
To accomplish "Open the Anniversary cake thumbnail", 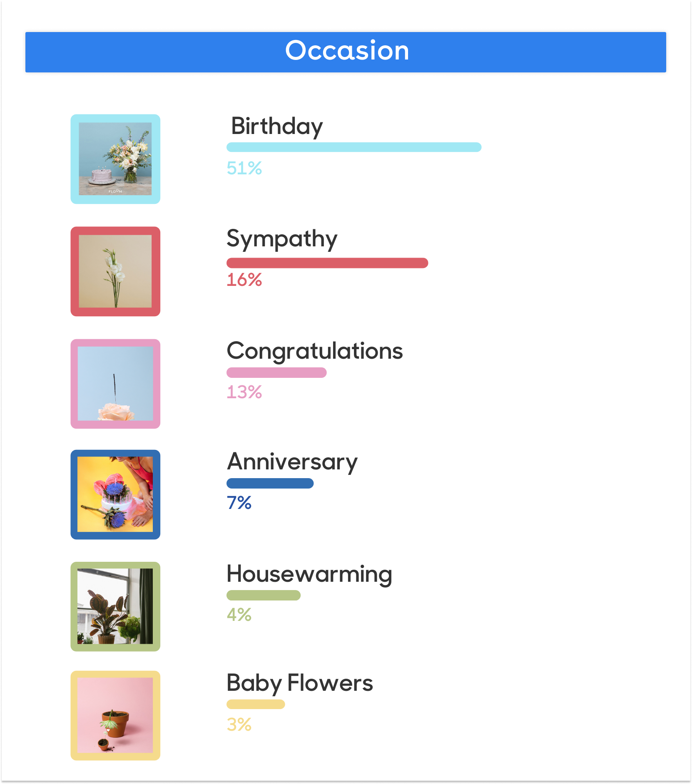I will click(115, 494).
